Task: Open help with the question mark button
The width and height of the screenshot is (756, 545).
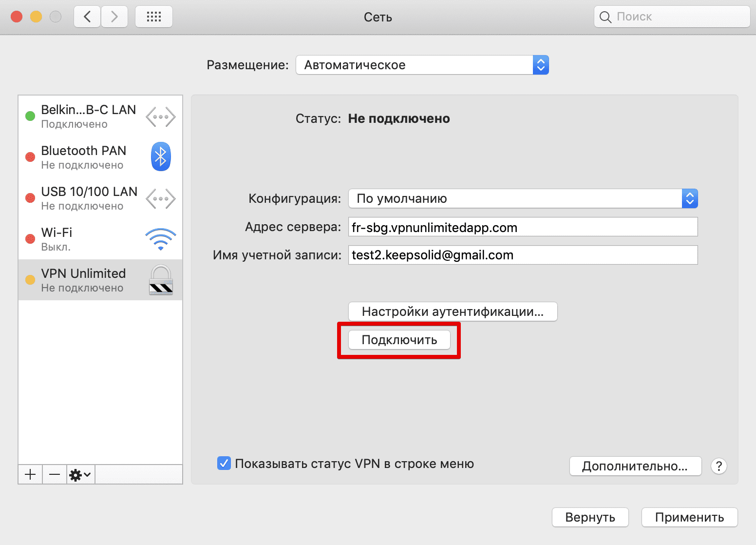Action: 719,466
